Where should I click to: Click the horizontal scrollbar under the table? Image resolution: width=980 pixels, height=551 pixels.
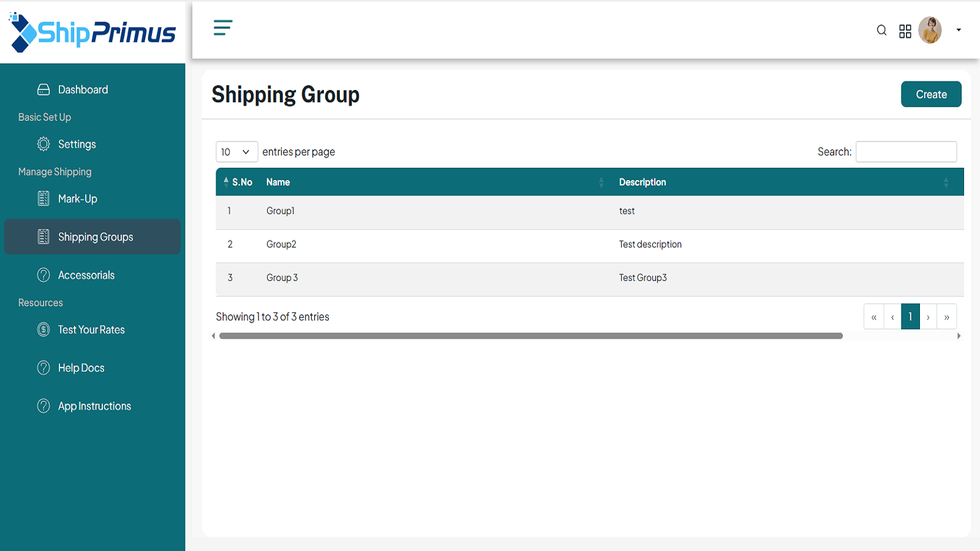click(x=531, y=336)
